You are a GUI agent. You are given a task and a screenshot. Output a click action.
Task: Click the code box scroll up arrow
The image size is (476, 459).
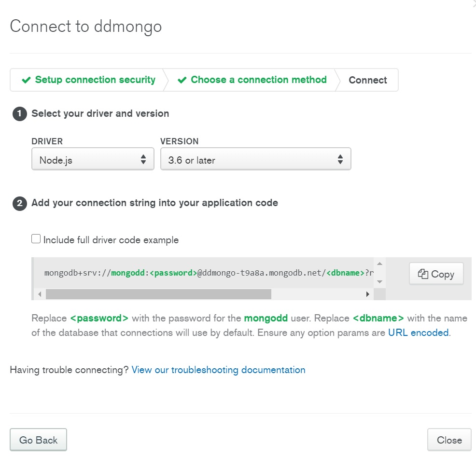[379, 264]
